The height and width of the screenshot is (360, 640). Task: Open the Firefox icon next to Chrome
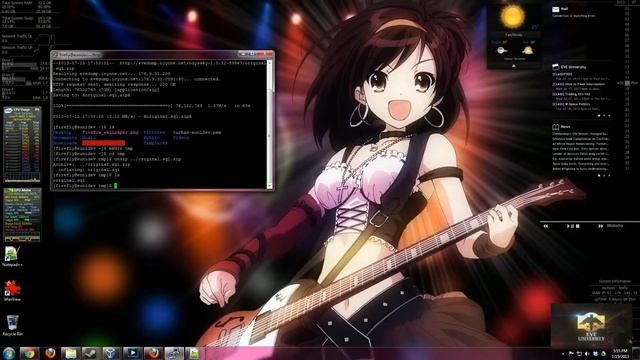51,353
